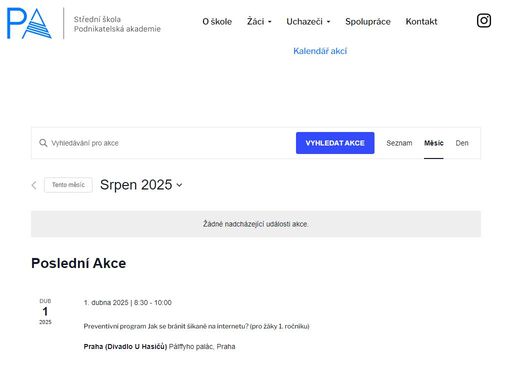
Task: Open the Kontakt page
Action: [421, 22]
